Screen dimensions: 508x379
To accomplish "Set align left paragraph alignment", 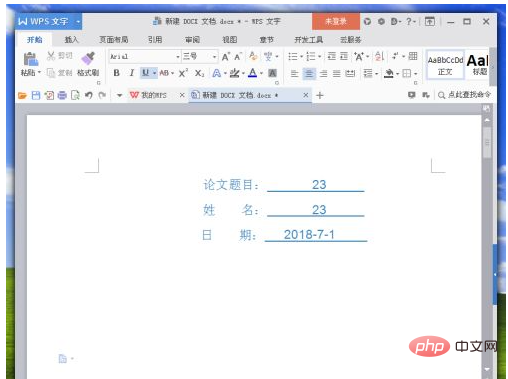I will (x=294, y=73).
